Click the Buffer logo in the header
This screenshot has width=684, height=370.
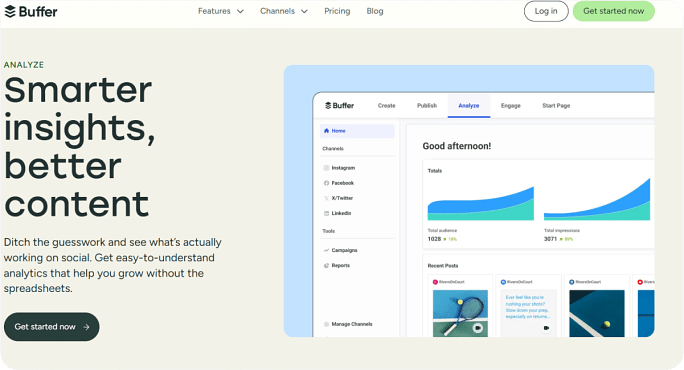pos(31,11)
